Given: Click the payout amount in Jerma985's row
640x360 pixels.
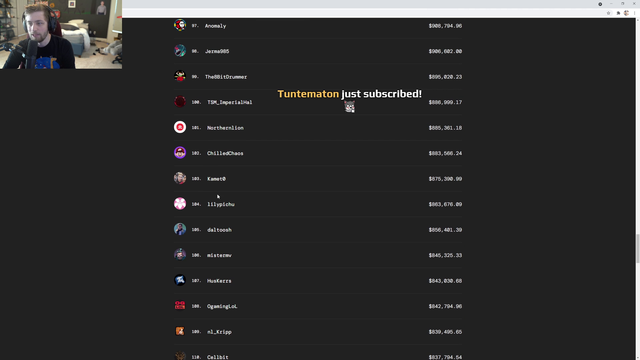Looking at the screenshot, I should point(445,51).
